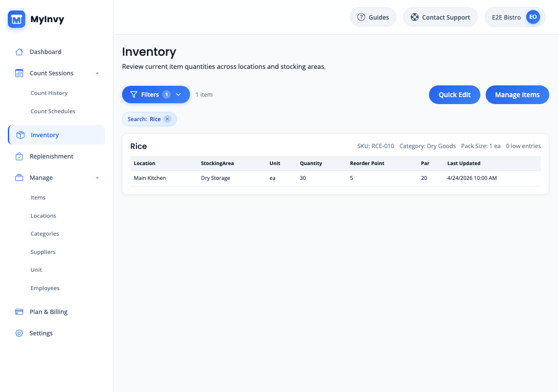Click the MyInvy logo icon
558x392 pixels.
pyautogui.click(x=17, y=19)
